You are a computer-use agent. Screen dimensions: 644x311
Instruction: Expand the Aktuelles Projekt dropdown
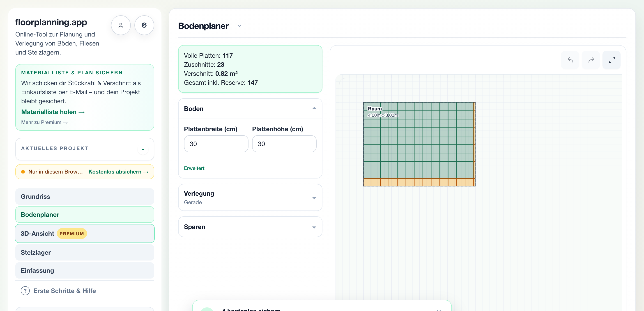[x=143, y=149]
